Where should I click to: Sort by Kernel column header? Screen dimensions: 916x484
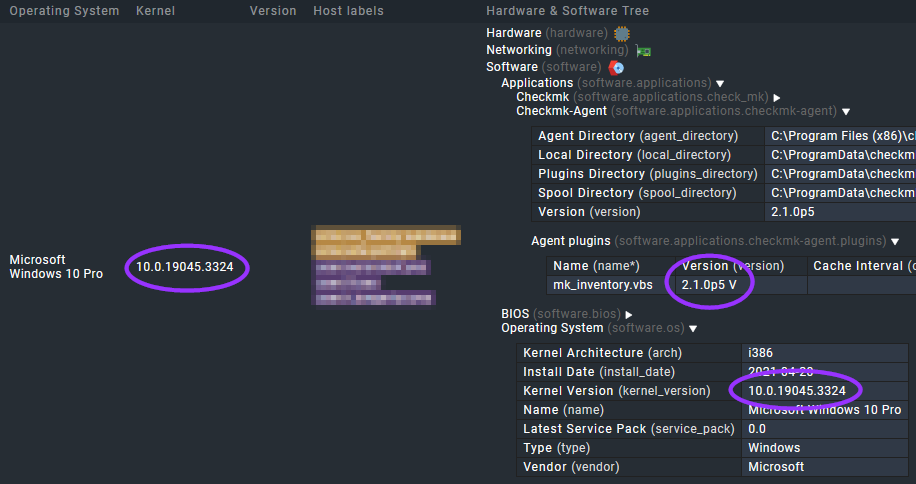click(155, 11)
